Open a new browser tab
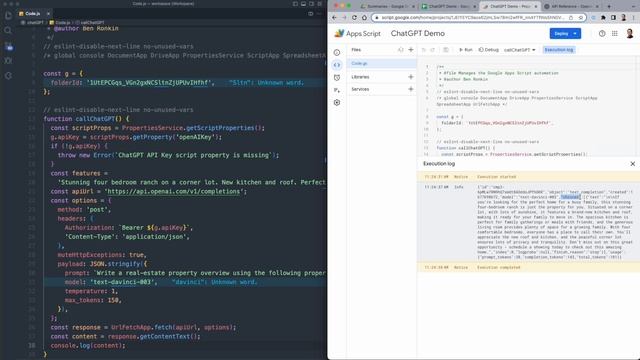This screenshot has width=640, height=360. [609, 7]
